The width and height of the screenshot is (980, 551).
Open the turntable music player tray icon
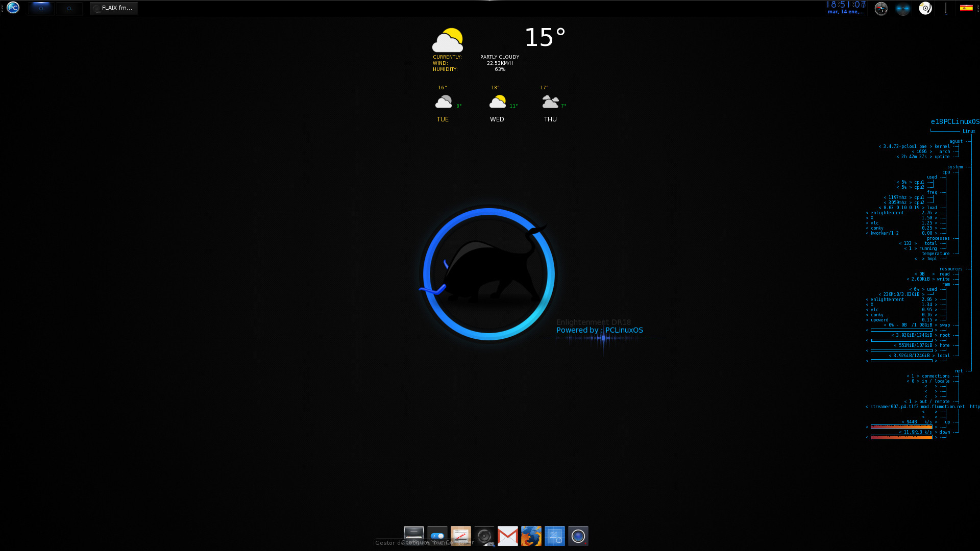[x=925, y=8]
